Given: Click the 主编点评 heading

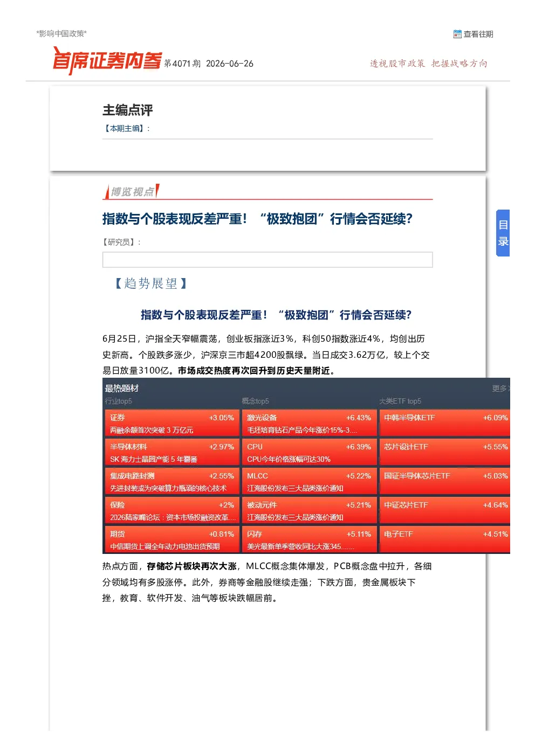Looking at the screenshot, I should [128, 110].
